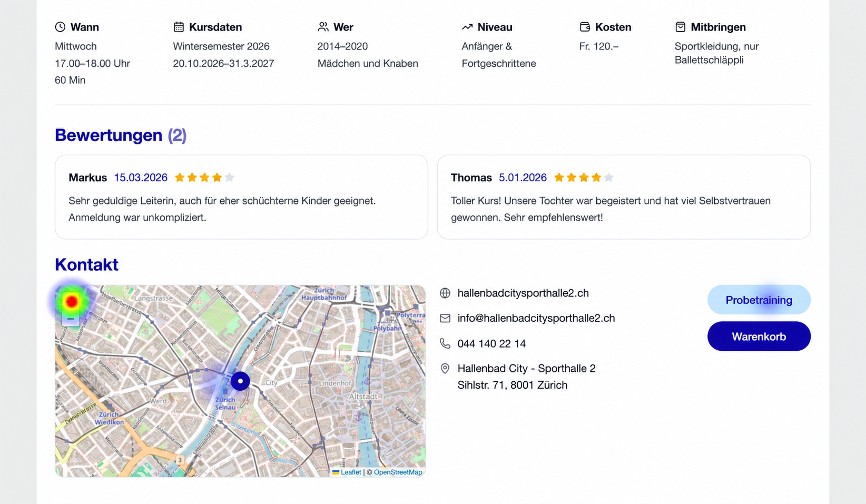The height and width of the screenshot is (504, 866).
Task: Click the date 5.01.2026 on Thomas's review
Action: pyautogui.click(x=523, y=177)
